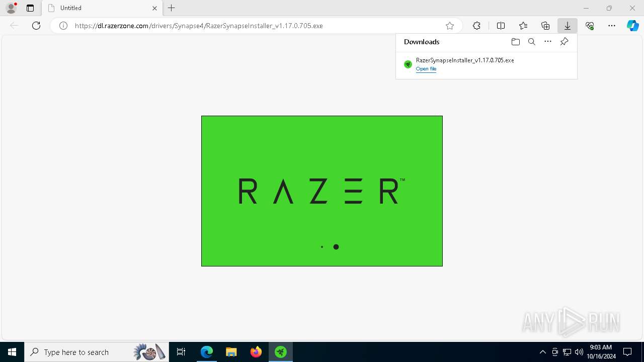The width and height of the screenshot is (644, 362).
Task: Open more options in Downloads panel
Action: tap(548, 42)
